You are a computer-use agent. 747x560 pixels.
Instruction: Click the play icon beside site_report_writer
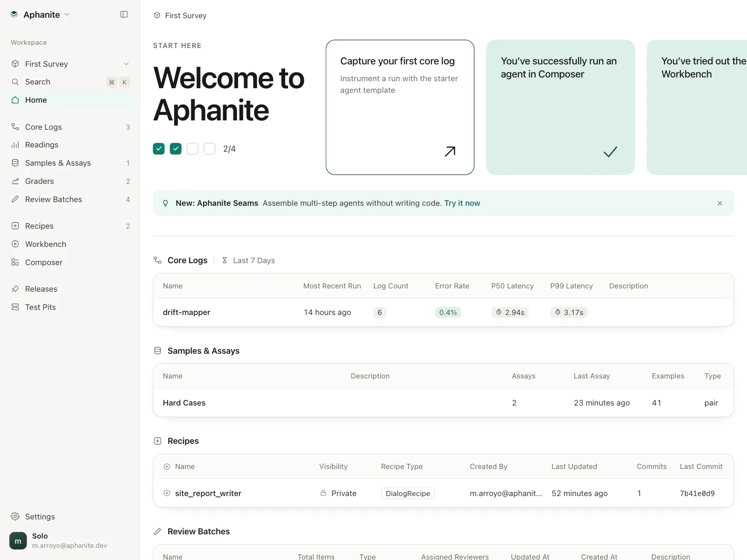point(167,493)
